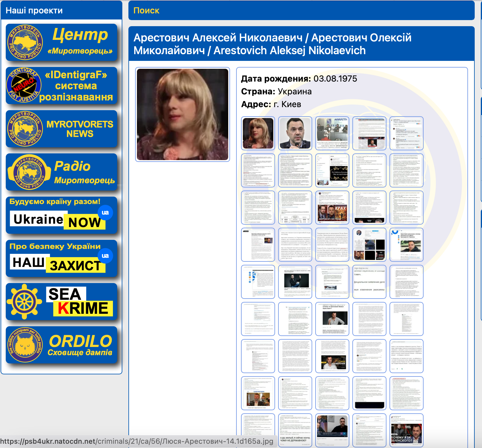Open the Центр «Миротворець» project banner
This screenshot has width=482, height=448.
point(61,42)
